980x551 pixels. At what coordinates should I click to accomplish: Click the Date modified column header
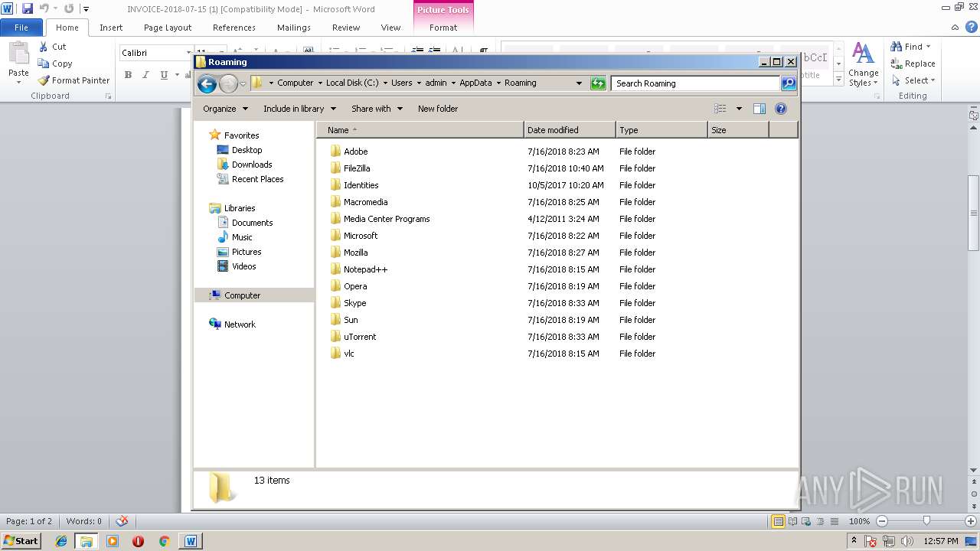[570, 130]
